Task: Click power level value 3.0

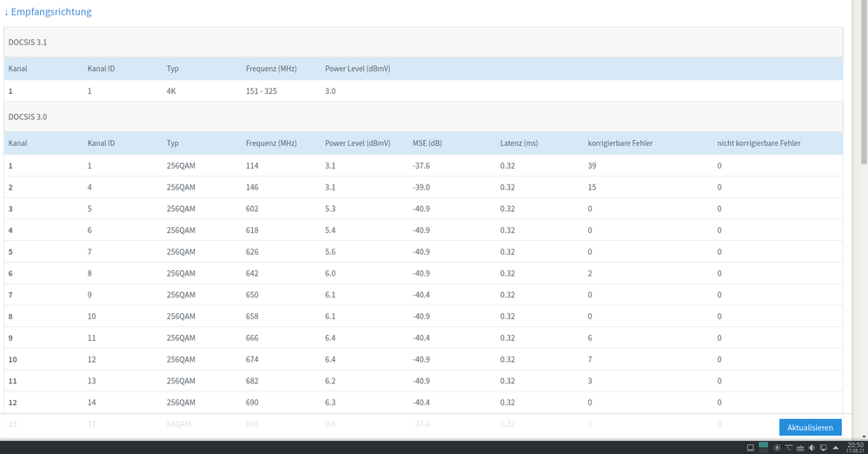Action: click(x=330, y=91)
